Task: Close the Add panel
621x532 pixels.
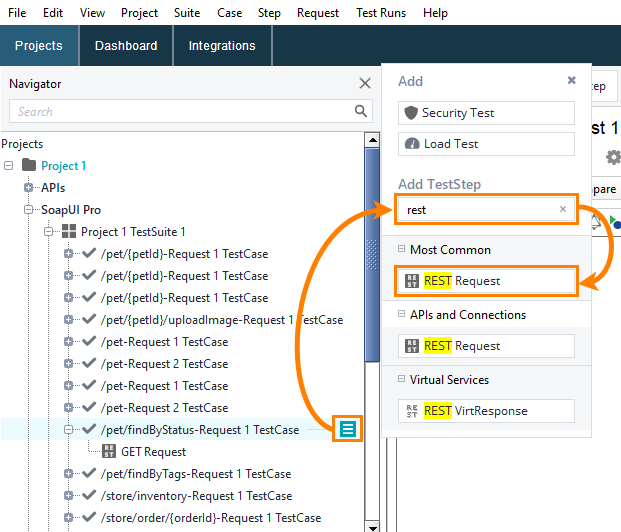Action: (571, 80)
